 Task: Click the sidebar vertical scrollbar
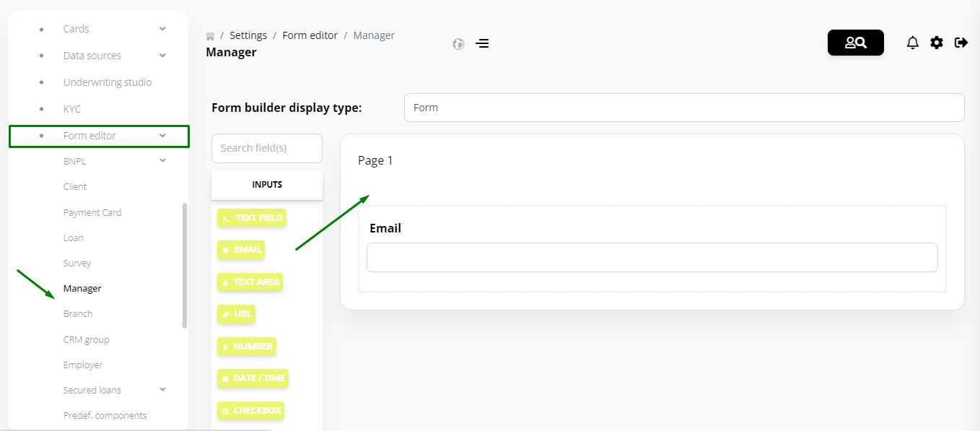pyautogui.click(x=185, y=265)
